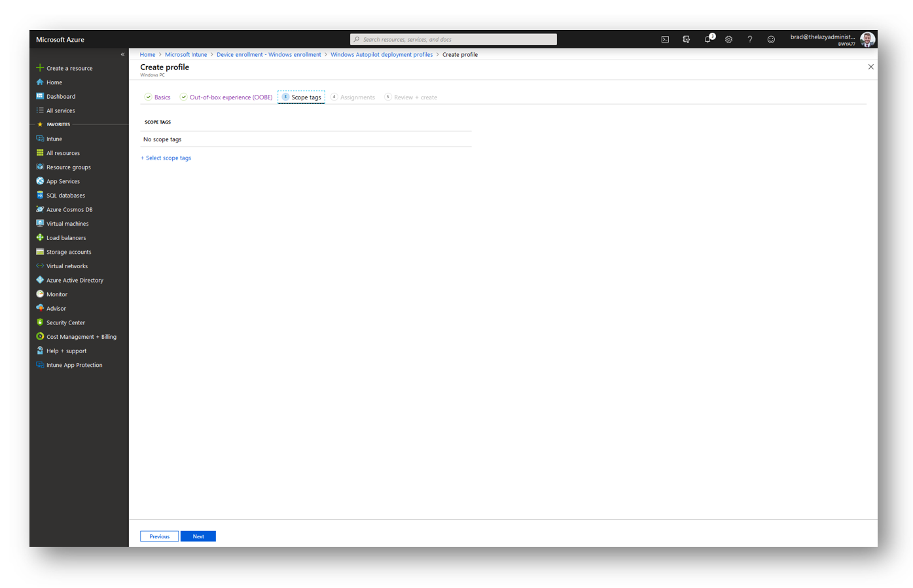Click the Virtual networks icon
913x588 pixels.
[40, 266]
